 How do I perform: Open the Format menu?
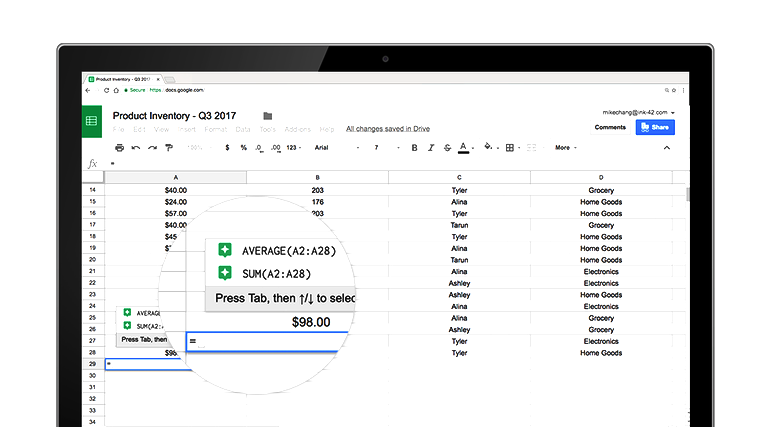(x=216, y=129)
